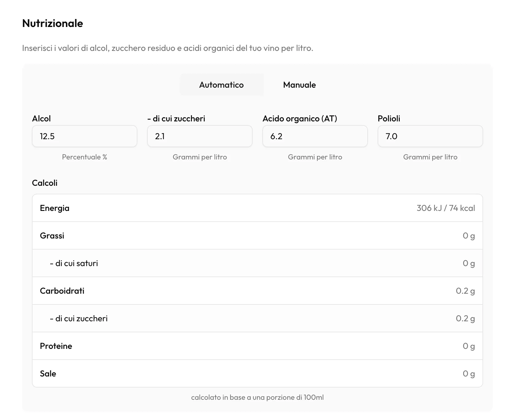Click the 306 kJ / 74 kcal value
Screen dimensions: 515x420
point(446,208)
